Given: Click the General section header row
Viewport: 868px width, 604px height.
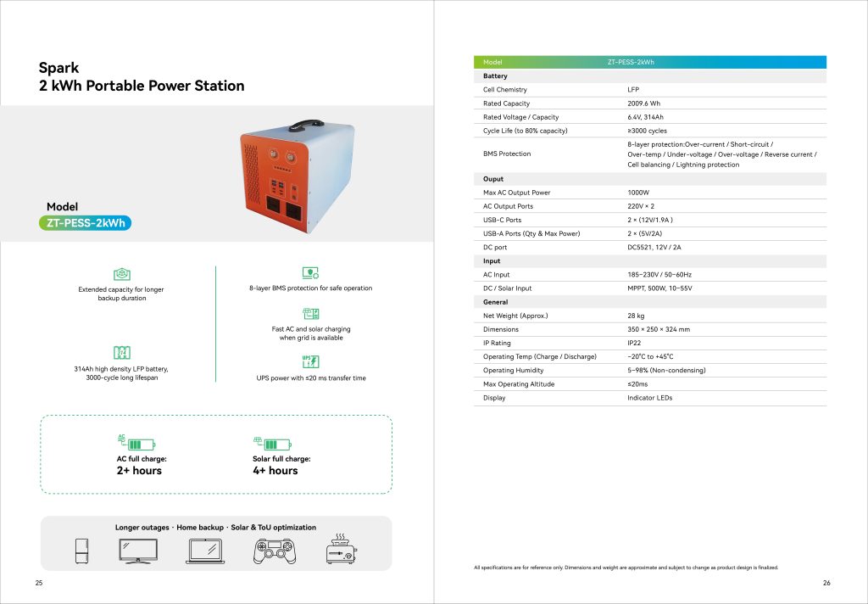Looking at the screenshot, I should point(649,302).
